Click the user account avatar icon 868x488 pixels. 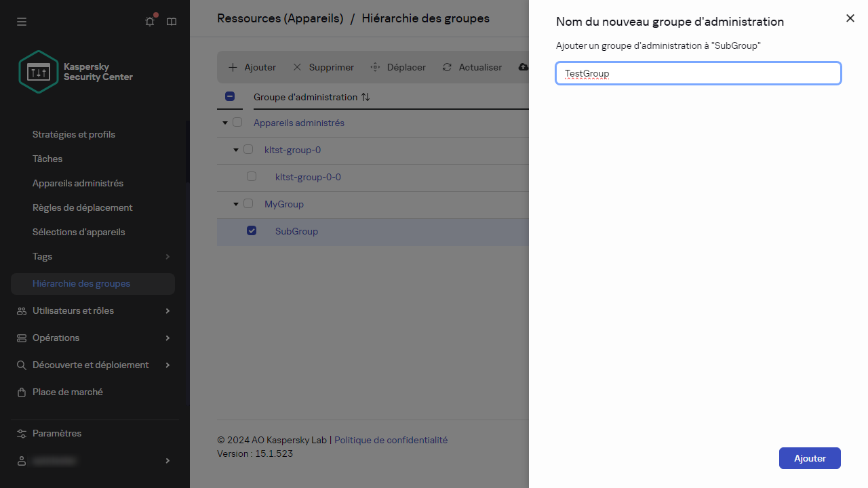pos(22,461)
